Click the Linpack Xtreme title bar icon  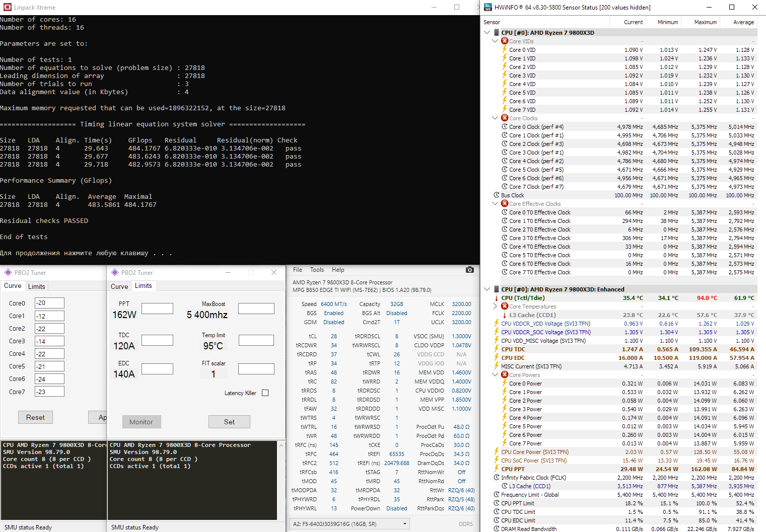tap(8, 7)
